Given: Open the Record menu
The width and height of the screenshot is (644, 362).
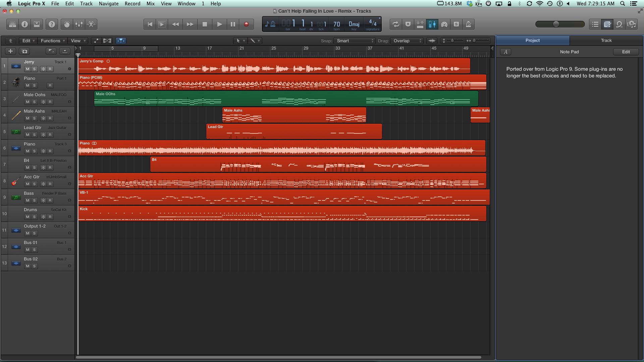Looking at the screenshot, I should [132, 4].
